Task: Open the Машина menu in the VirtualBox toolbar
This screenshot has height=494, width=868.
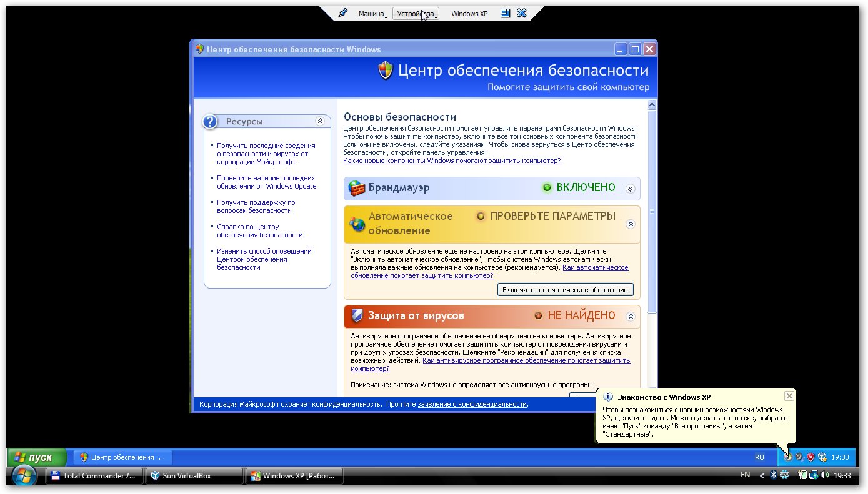Action: click(373, 14)
